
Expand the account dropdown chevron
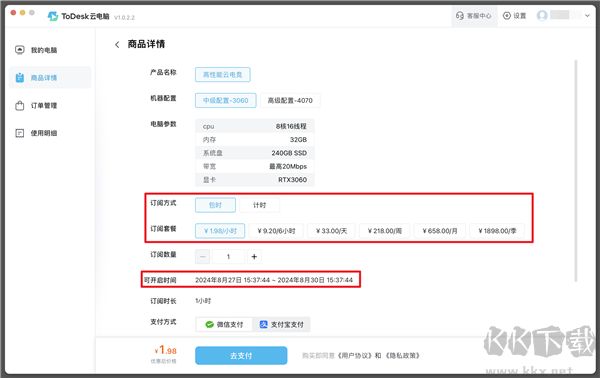click(x=587, y=16)
